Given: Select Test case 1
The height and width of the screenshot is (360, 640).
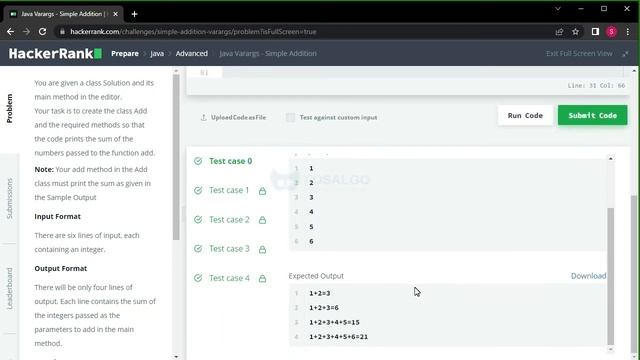Looking at the screenshot, I should click(x=229, y=190).
